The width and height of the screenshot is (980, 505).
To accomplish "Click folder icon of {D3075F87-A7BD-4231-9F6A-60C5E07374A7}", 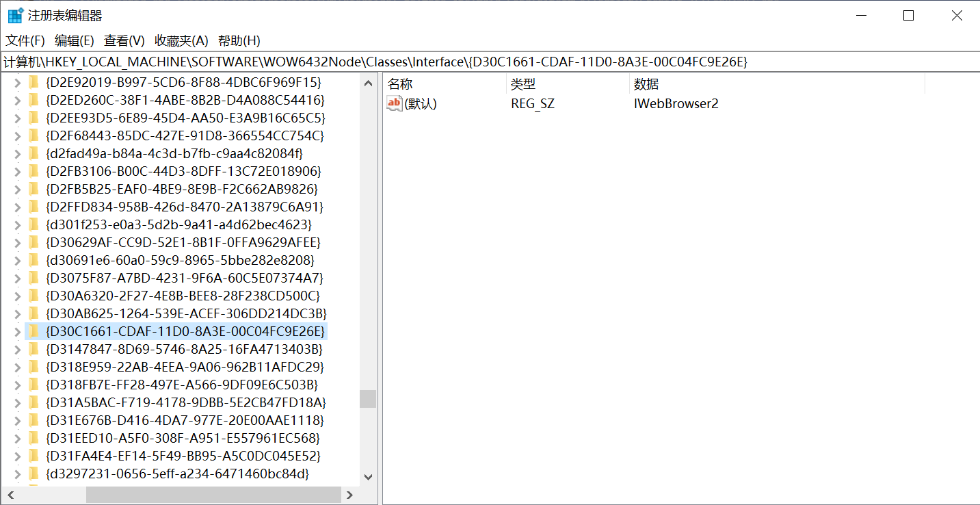I will tap(33, 278).
